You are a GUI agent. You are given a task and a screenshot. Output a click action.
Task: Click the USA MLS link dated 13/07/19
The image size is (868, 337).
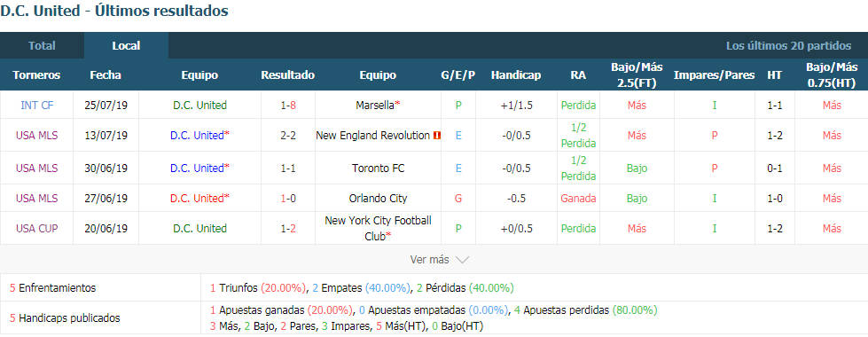tap(36, 135)
